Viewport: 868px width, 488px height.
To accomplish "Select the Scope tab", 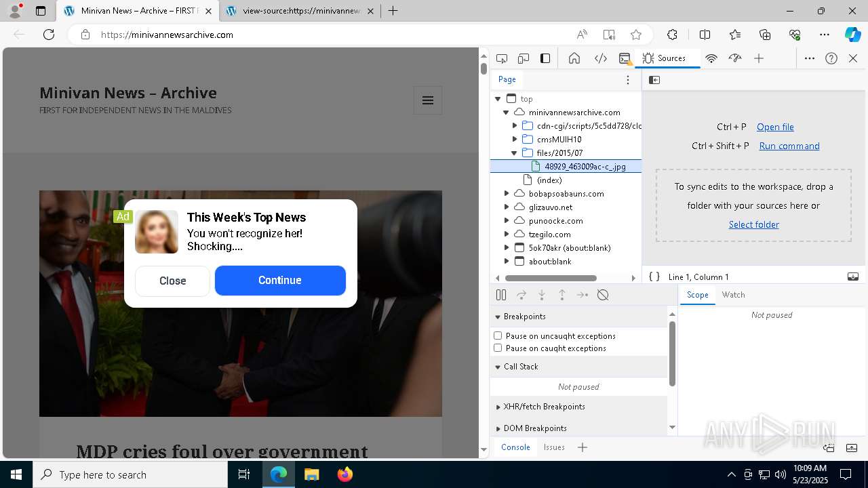I will click(697, 295).
